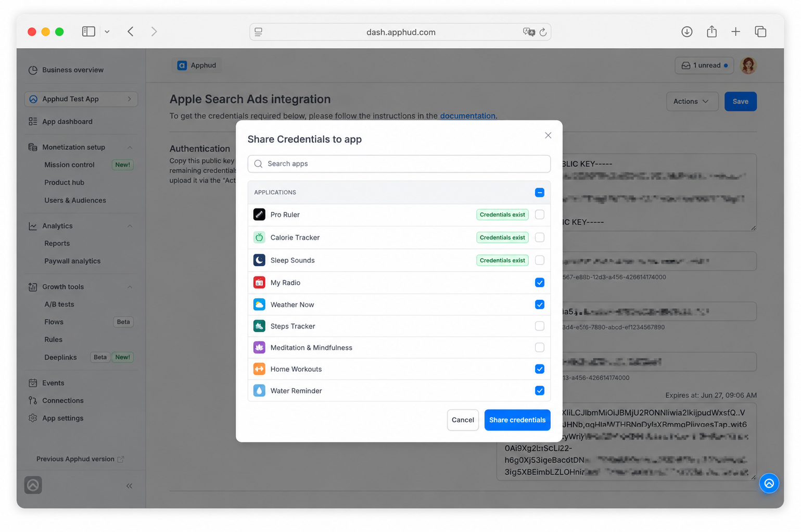The height and width of the screenshot is (532, 801).
Task: Go back with Safari back arrow
Action: point(131,32)
